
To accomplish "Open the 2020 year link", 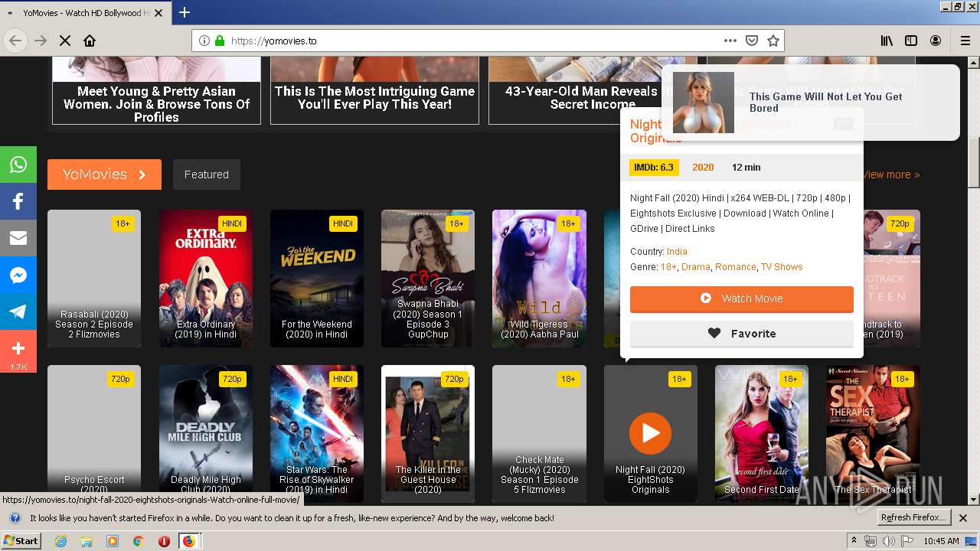I will click(703, 168).
